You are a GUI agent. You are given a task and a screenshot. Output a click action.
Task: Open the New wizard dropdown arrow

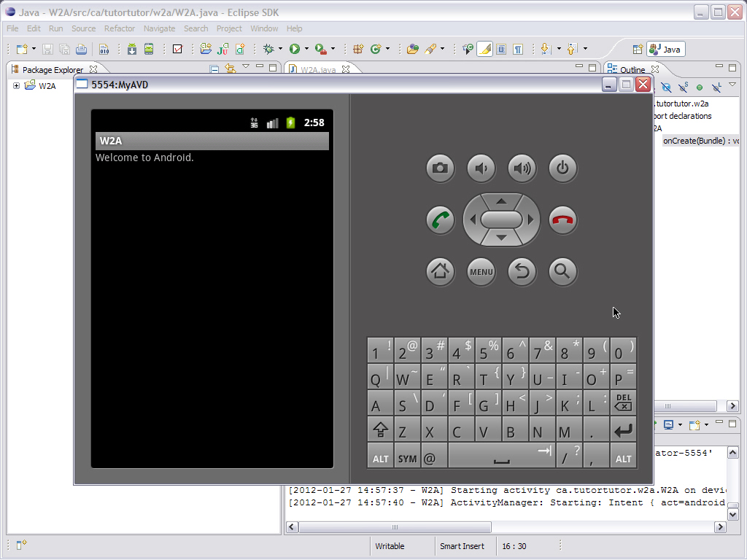(34, 49)
